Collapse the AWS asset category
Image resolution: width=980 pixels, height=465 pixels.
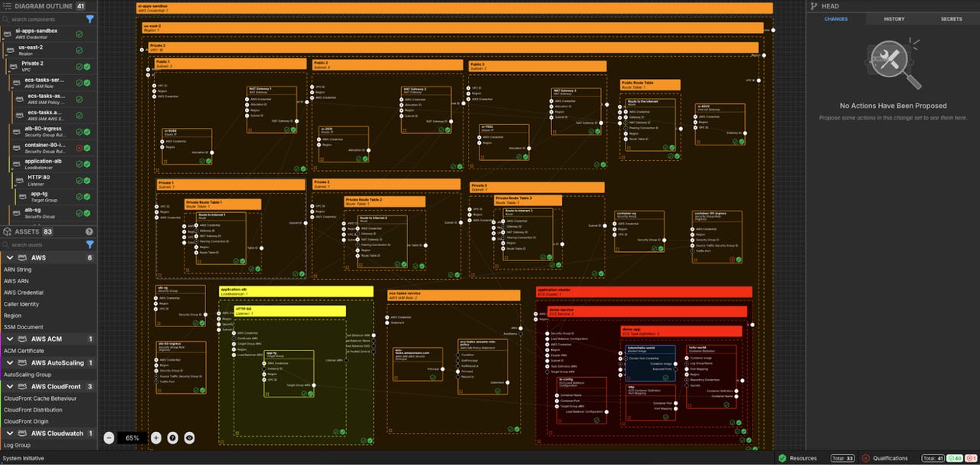point(8,258)
